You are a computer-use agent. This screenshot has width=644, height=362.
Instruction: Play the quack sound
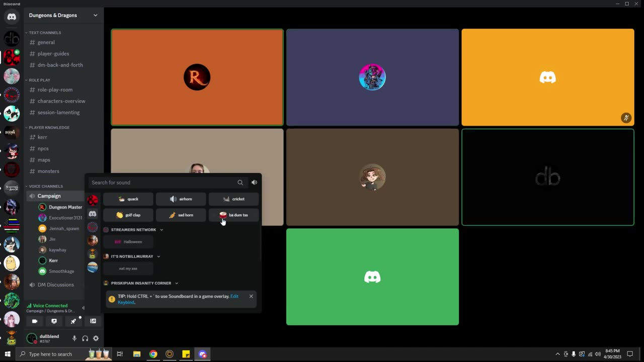pos(128,199)
